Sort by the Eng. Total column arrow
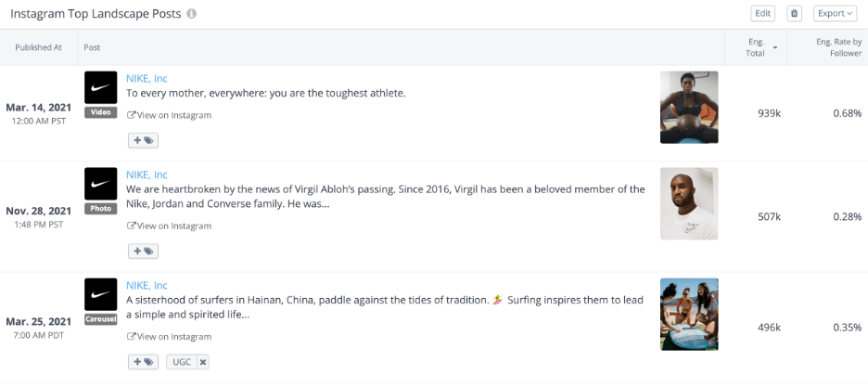The width and height of the screenshot is (868, 388). [x=775, y=47]
